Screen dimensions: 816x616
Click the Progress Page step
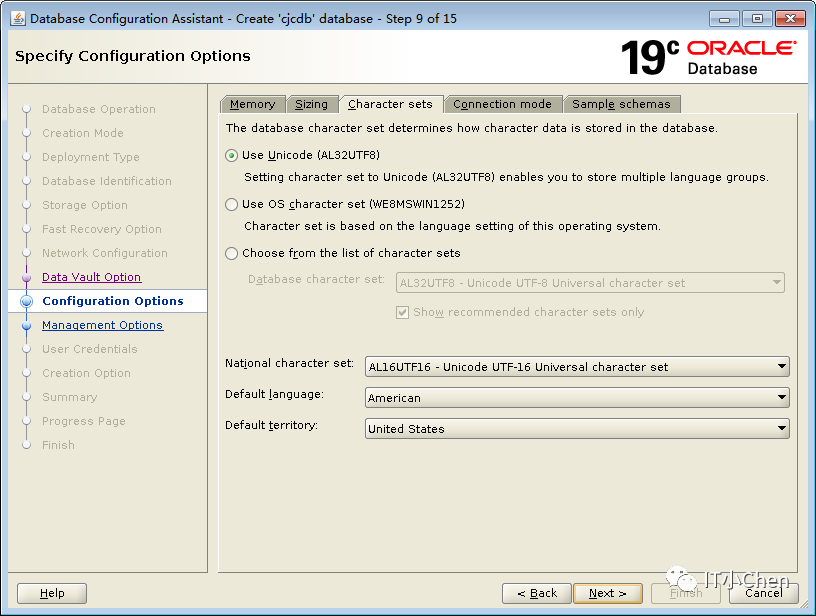coord(84,421)
